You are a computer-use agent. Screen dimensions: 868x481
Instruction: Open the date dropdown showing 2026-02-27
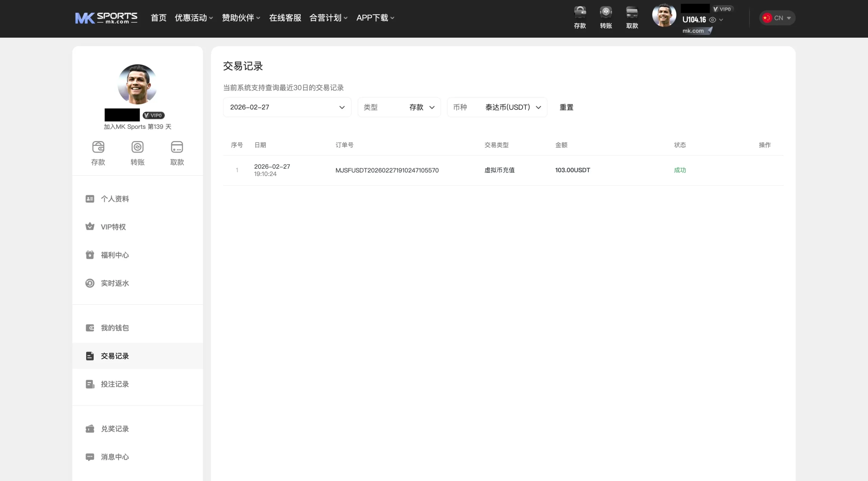[x=287, y=107]
